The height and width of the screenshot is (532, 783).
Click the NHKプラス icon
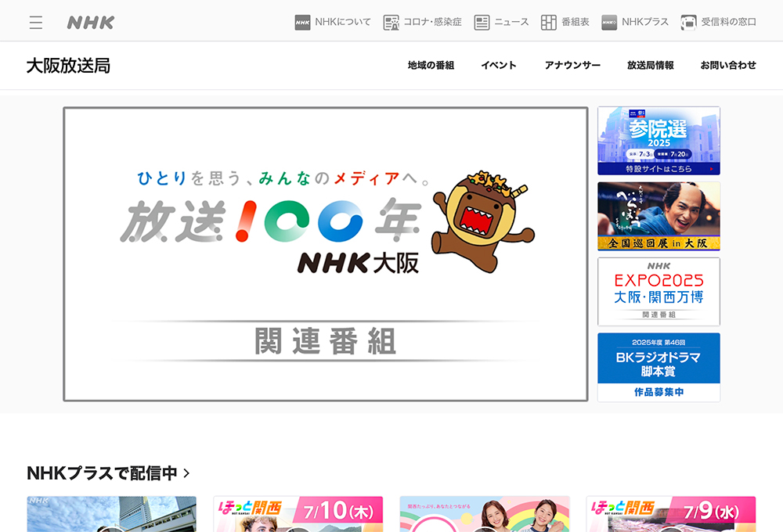pyautogui.click(x=609, y=23)
